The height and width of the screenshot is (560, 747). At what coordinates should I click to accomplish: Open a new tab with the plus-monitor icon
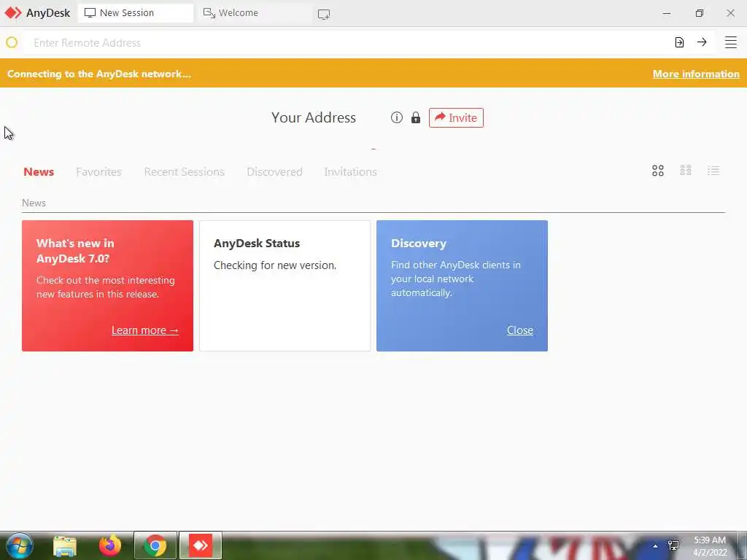coord(324,14)
